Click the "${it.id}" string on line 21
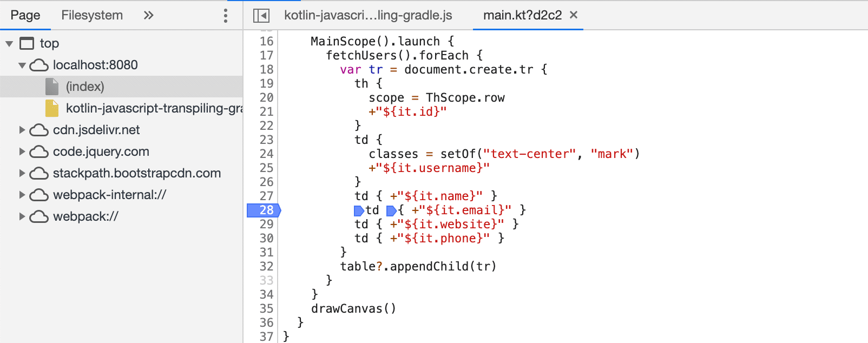This screenshot has width=868, height=343. tap(411, 111)
